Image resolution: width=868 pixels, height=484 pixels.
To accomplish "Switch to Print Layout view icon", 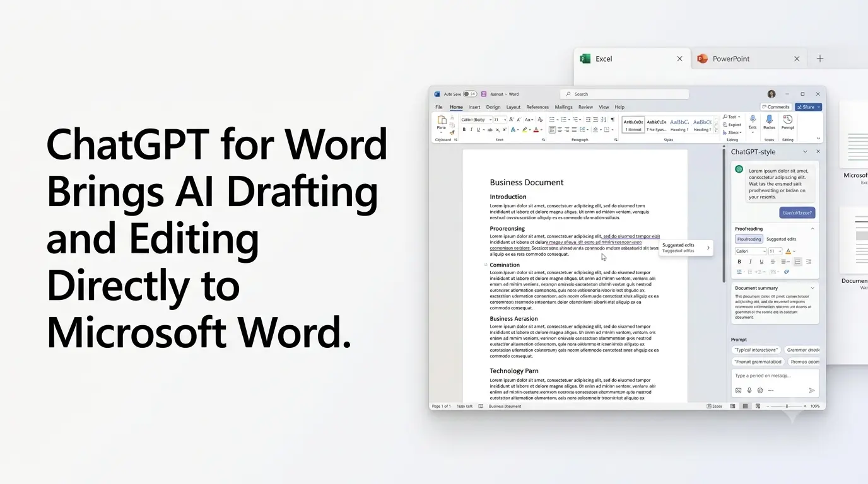I will 745,406.
